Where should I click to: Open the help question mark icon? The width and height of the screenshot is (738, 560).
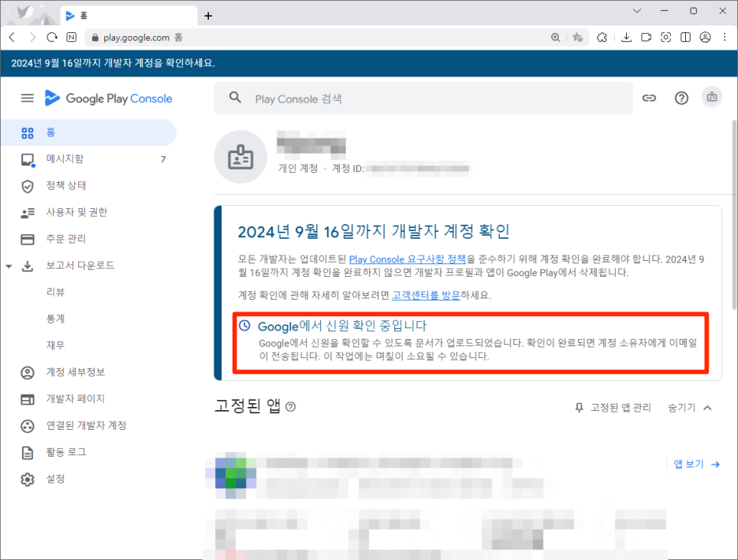[x=681, y=98]
